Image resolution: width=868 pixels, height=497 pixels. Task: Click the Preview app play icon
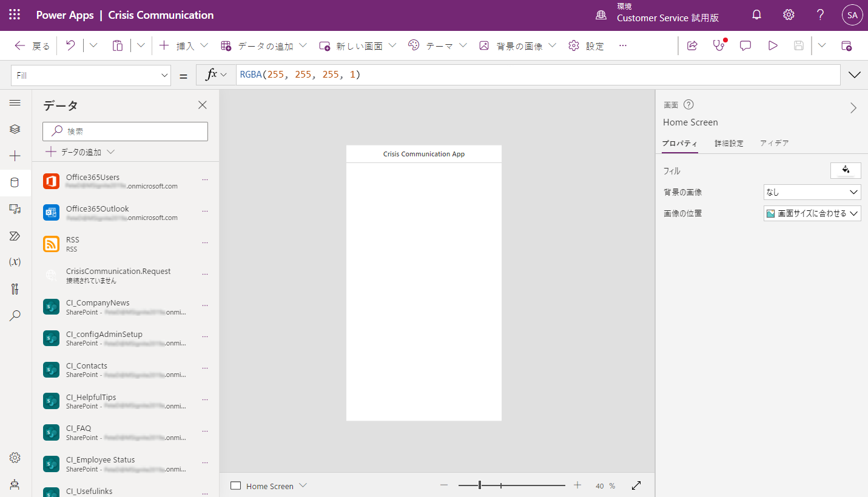click(772, 45)
